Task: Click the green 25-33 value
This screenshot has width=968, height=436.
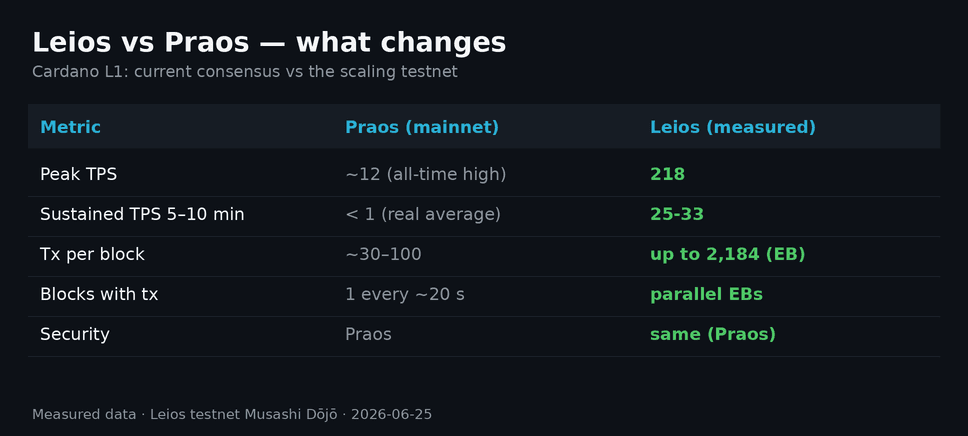Action: coord(677,214)
